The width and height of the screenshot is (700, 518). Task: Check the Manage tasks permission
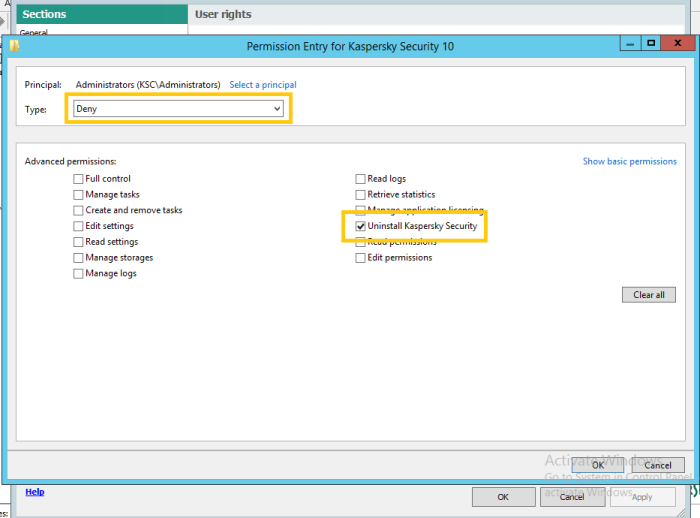tap(78, 195)
